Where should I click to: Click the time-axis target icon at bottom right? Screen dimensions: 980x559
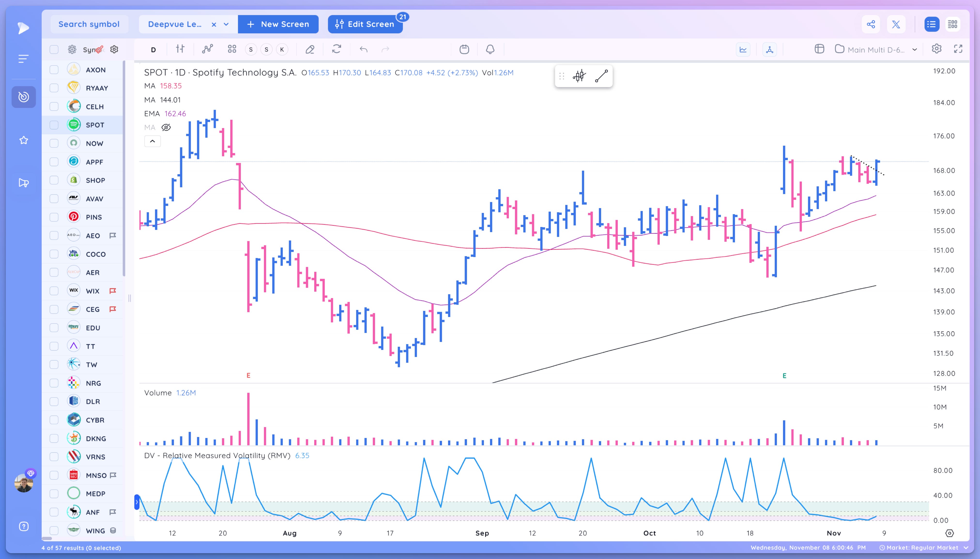(x=950, y=533)
